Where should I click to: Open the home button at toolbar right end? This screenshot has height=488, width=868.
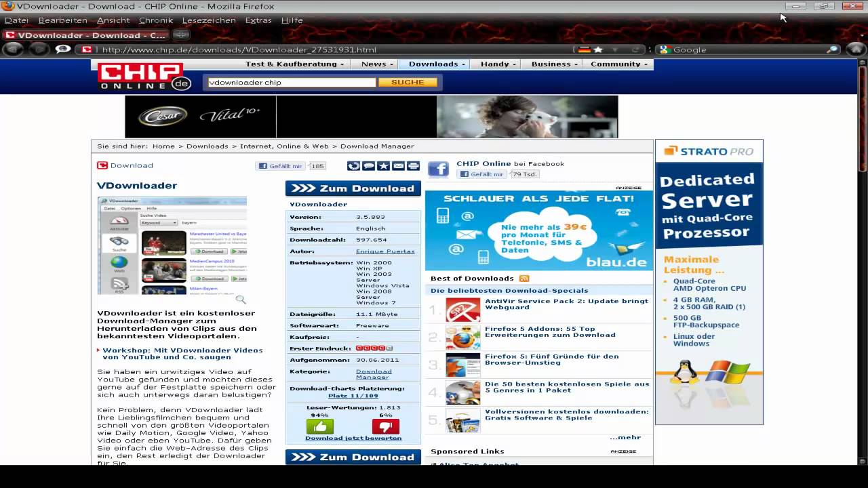pos(855,49)
